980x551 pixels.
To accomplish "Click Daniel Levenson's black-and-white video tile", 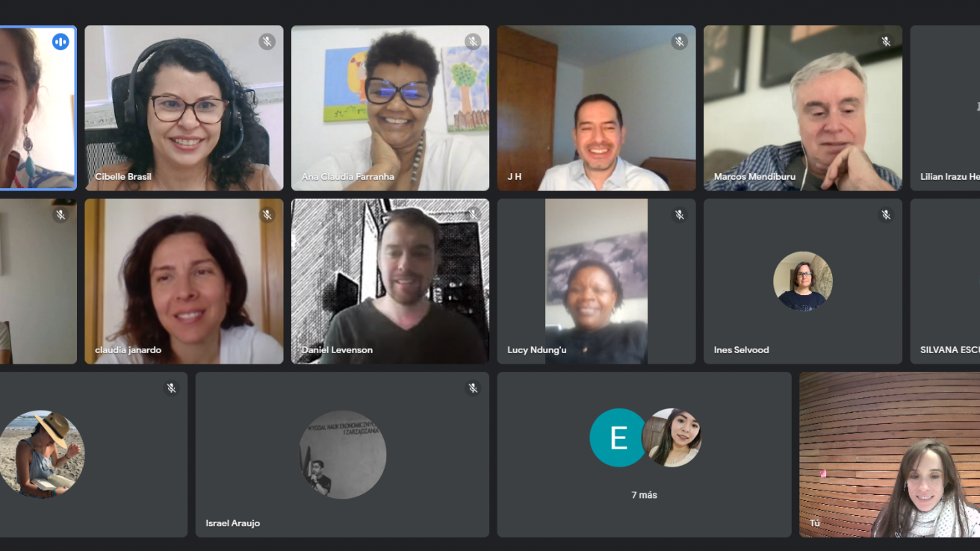I will [x=390, y=281].
